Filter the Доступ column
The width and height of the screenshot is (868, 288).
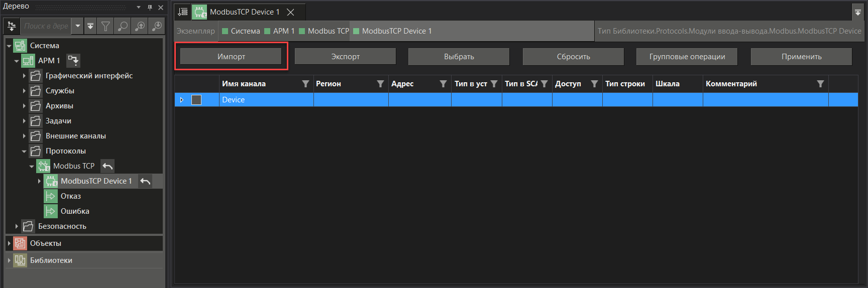[x=594, y=84]
